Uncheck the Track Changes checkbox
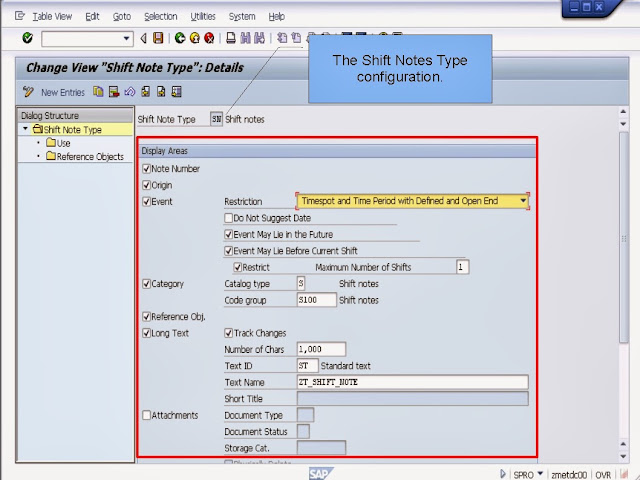640x480 pixels. (x=229, y=333)
